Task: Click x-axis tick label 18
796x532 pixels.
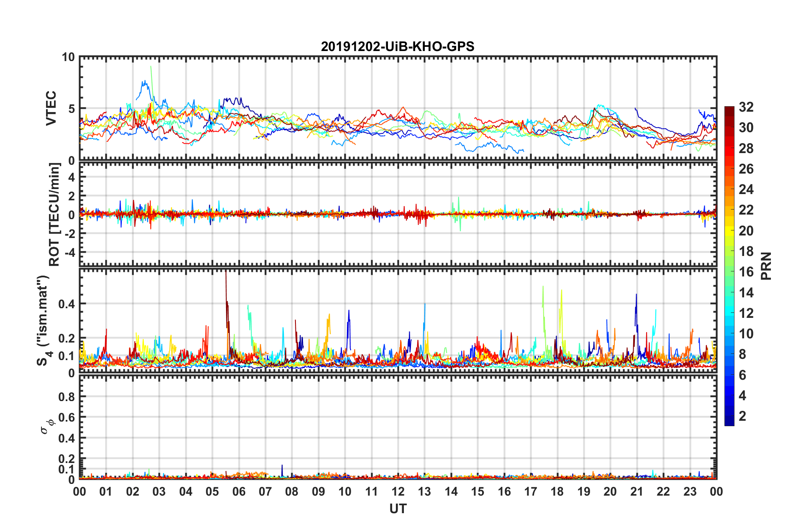Action: click(557, 491)
